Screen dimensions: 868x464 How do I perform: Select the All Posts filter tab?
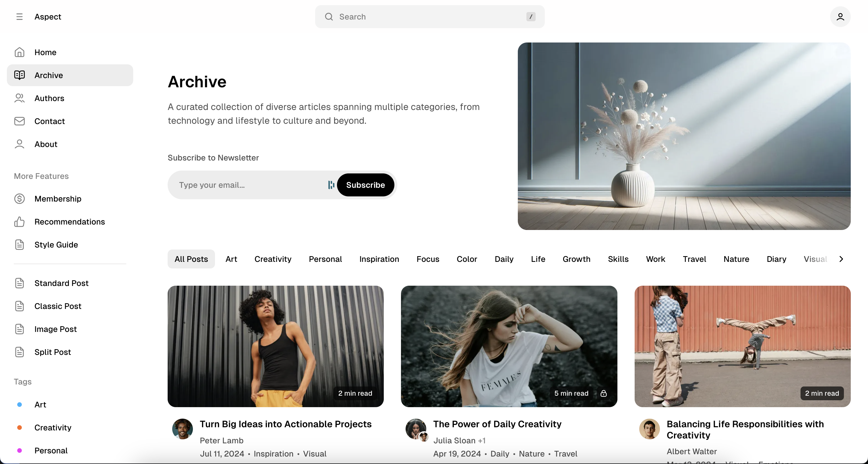pyautogui.click(x=191, y=259)
